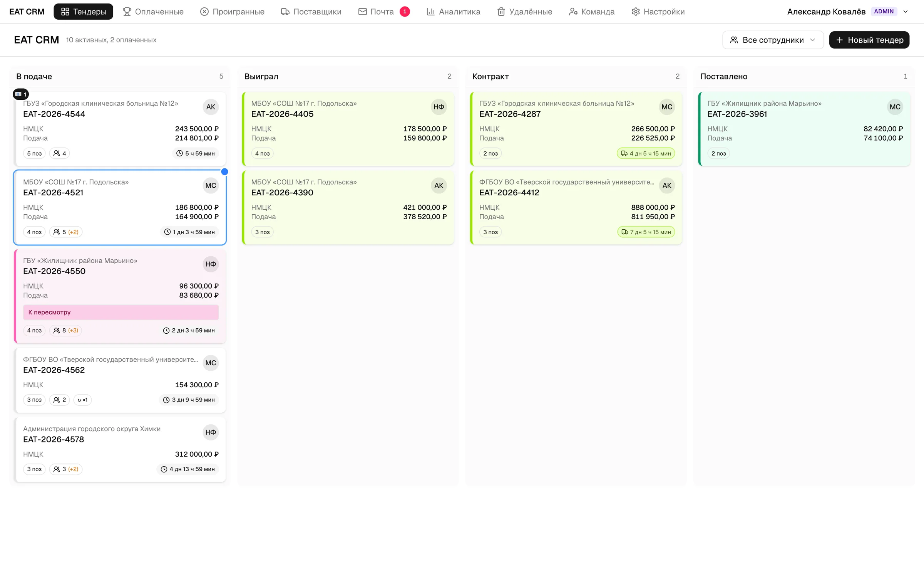Click the 3 дн 9 ч 59 мин timer
Image resolution: width=924 pixels, height=578 pixels.
pos(189,400)
